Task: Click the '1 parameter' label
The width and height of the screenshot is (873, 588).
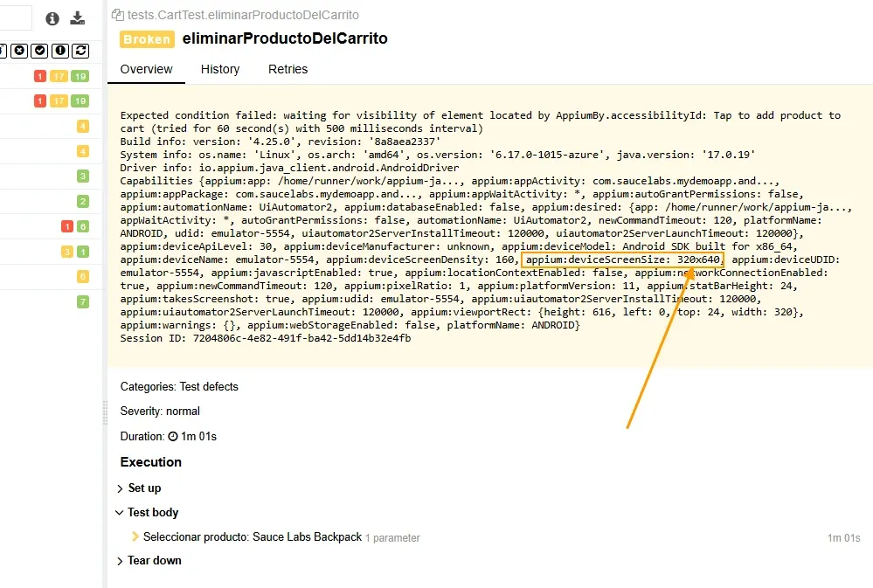Action: point(392,538)
